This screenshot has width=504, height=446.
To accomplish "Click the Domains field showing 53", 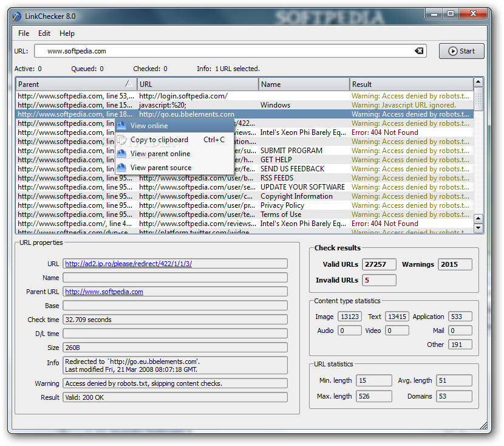I will click(x=454, y=396).
